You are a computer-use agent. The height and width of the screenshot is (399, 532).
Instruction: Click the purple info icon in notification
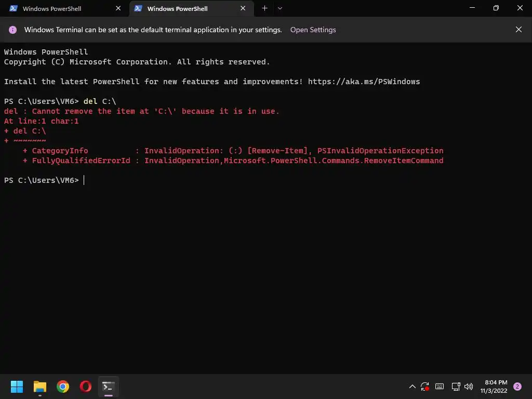click(x=12, y=30)
